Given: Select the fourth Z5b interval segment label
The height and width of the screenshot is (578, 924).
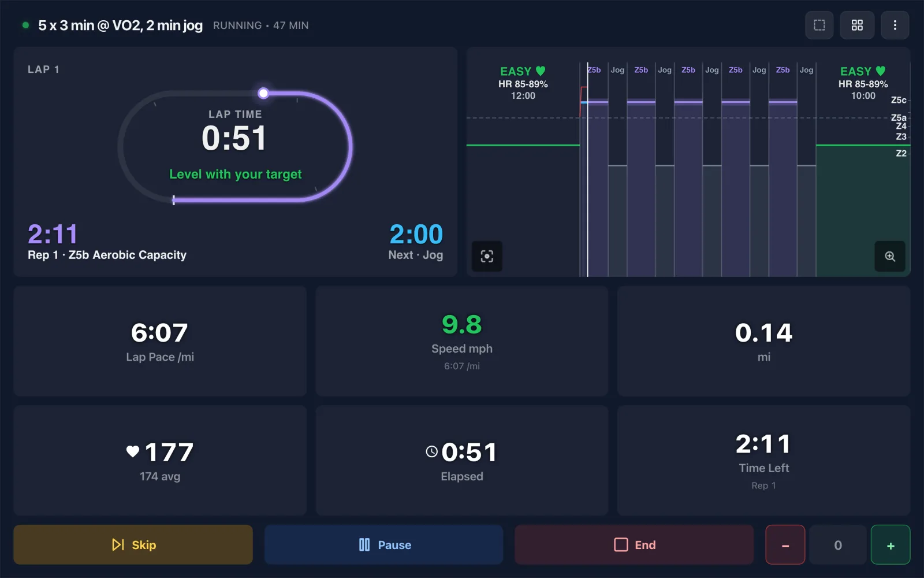Looking at the screenshot, I should click(736, 70).
